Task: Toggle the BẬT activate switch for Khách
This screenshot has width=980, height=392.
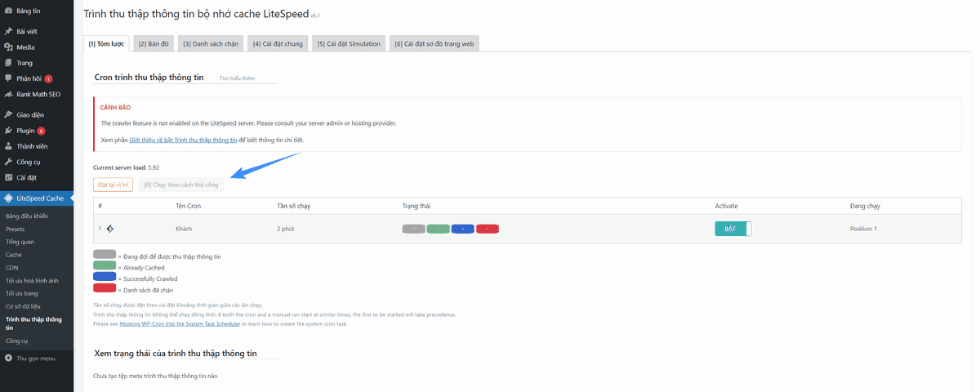Action: pyautogui.click(x=733, y=229)
